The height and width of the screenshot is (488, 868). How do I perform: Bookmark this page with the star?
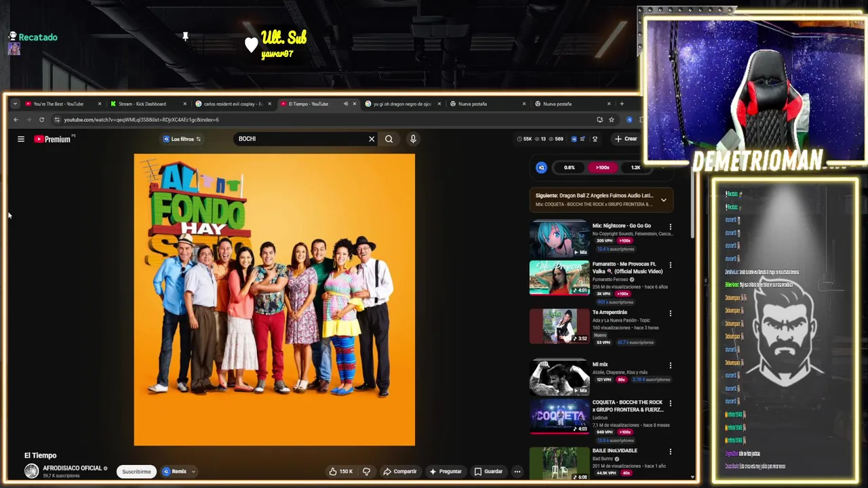(611, 120)
